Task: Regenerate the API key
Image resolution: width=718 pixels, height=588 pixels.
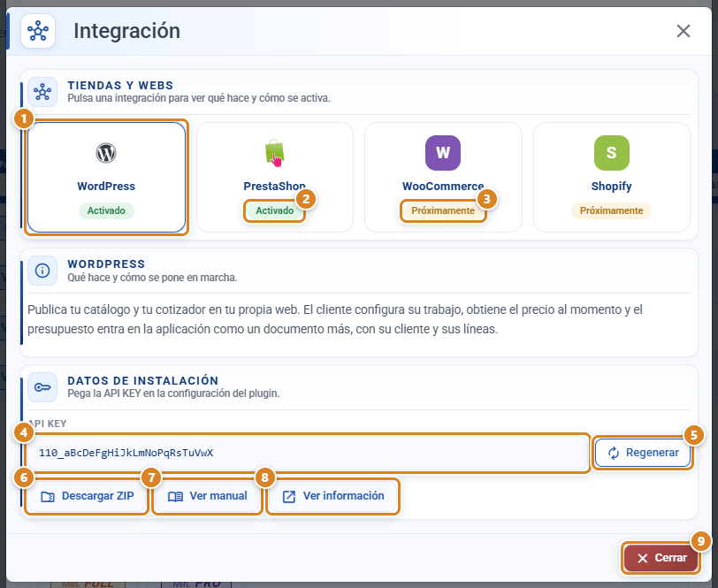Action: tap(643, 453)
